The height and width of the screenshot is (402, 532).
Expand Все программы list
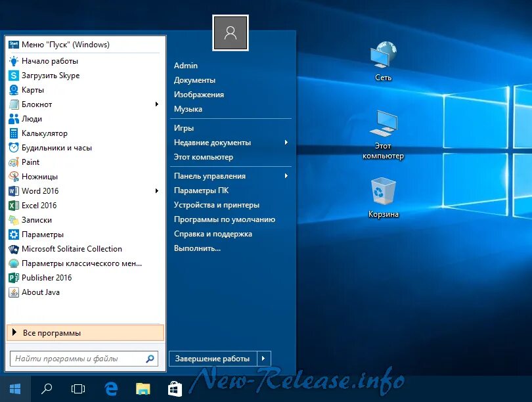pyautogui.click(x=85, y=333)
